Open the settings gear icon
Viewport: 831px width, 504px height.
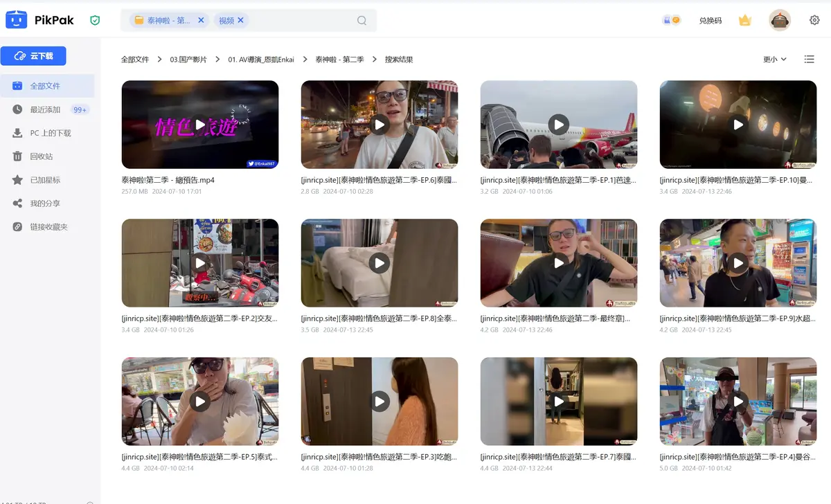tap(814, 21)
